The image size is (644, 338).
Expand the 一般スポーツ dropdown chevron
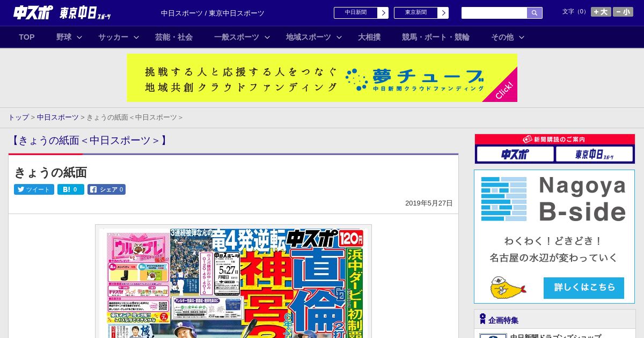(x=267, y=37)
